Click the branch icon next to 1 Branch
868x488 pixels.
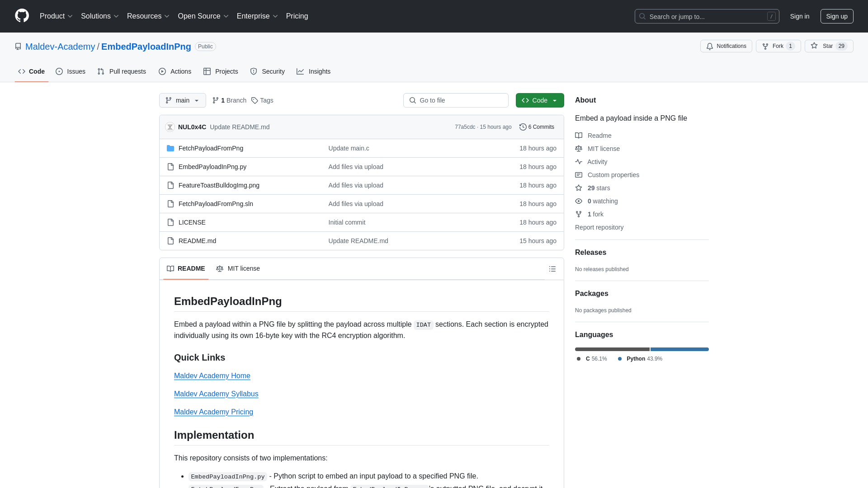216,100
